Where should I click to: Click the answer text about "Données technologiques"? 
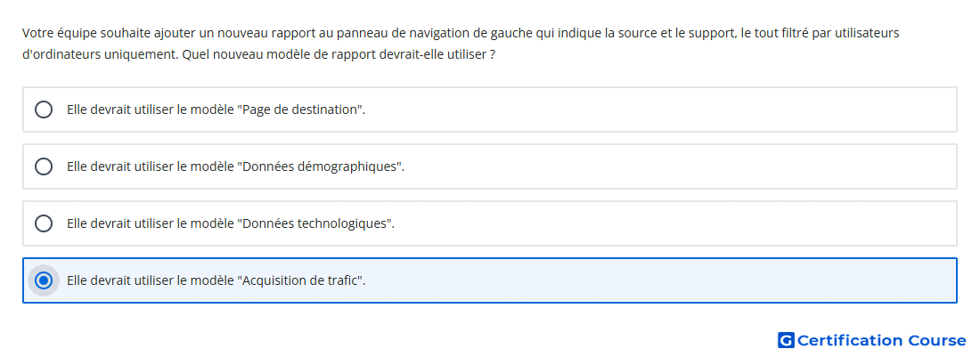click(x=231, y=223)
